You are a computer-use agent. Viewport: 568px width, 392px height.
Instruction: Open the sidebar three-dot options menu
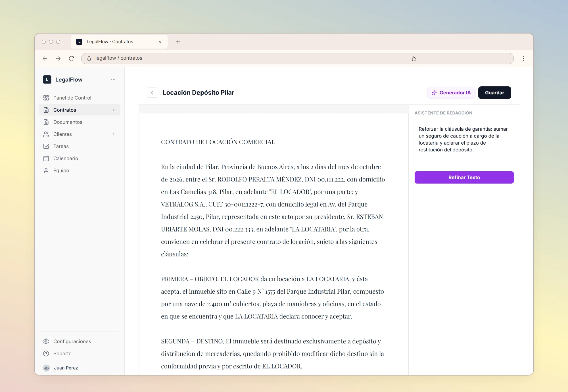tap(113, 80)
